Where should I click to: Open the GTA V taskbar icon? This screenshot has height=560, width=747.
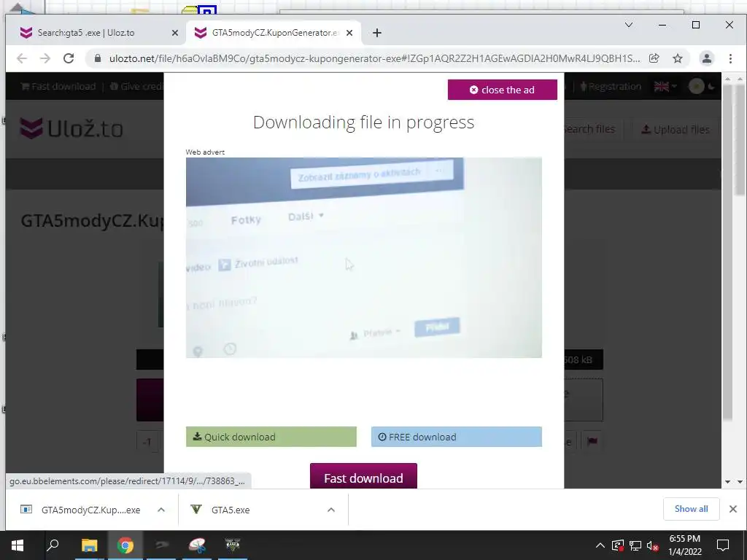click(233, 545)
